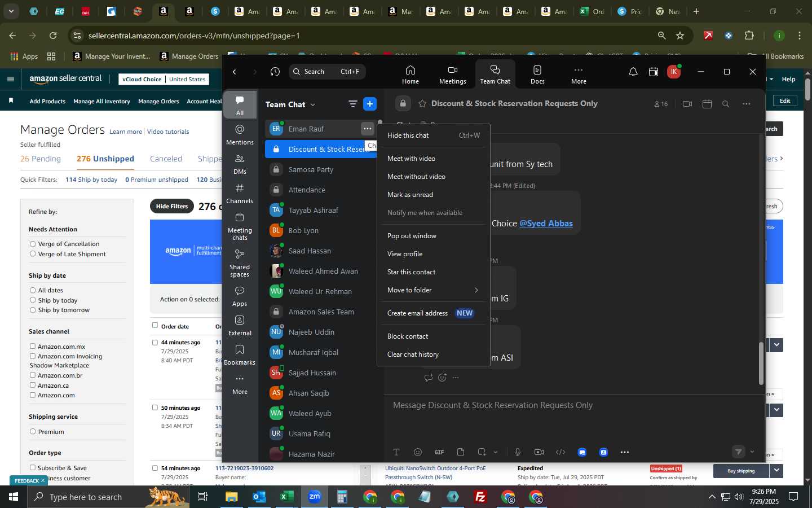Expand the Move to folder submenu
This screenshot has height=508, width=812.
433,290
